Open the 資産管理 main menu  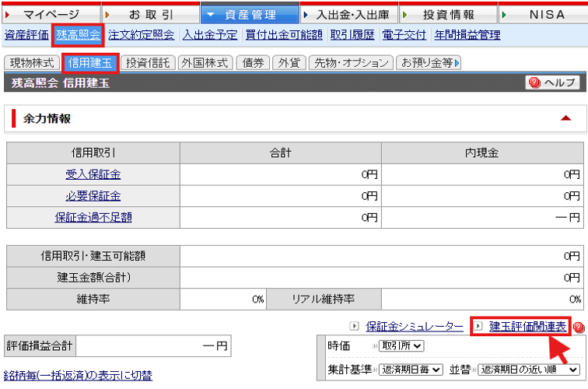coord(250,15)
